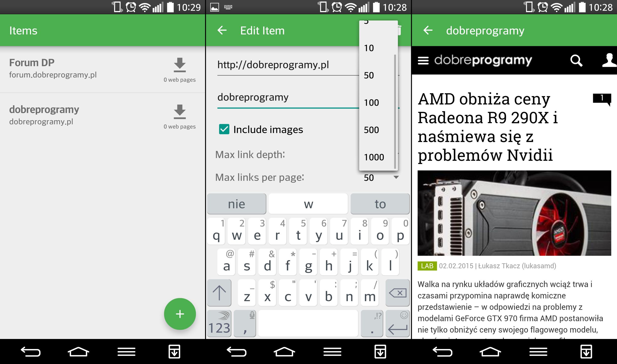Tap the keyboard space bar
This screenshot has height=364, width=617.
[308, 324]
